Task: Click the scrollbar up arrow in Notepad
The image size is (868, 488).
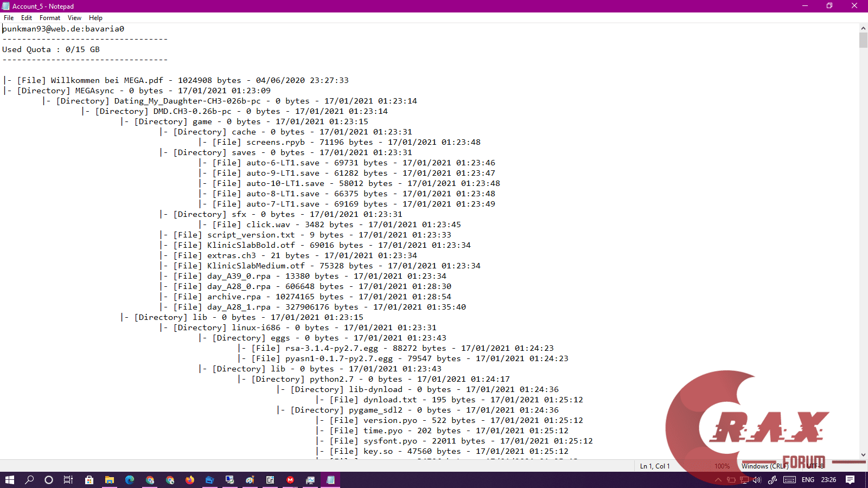Action: [863, 28]
